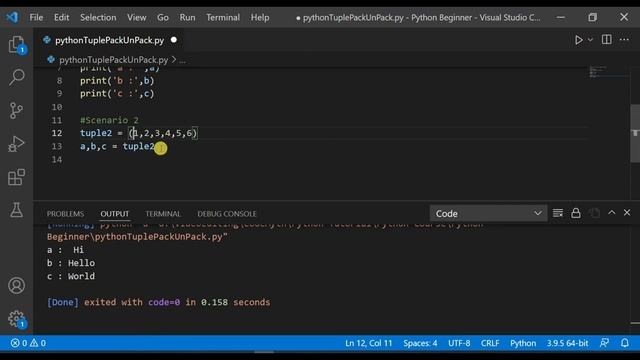Open the Selection menu

click(x=98, y=18)
